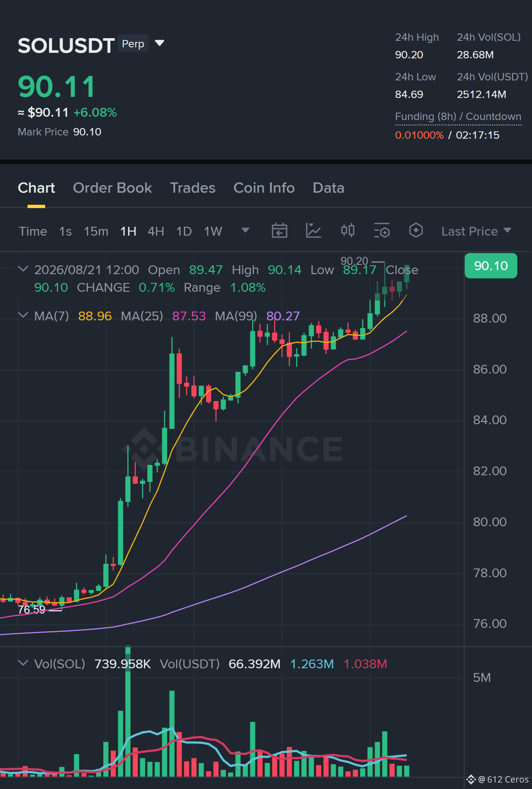
Task: Open the chart indicators line-graph icon
Action: (313, 231)
